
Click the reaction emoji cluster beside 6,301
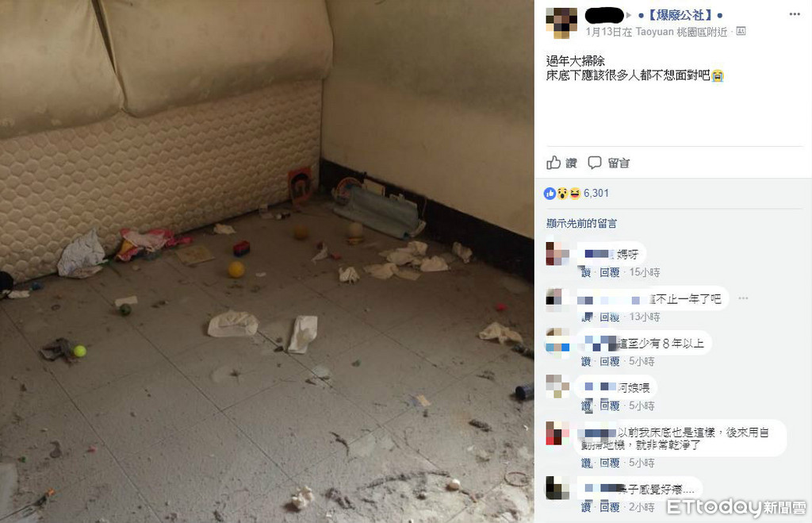pyautogui.click(x=562, y=194)
